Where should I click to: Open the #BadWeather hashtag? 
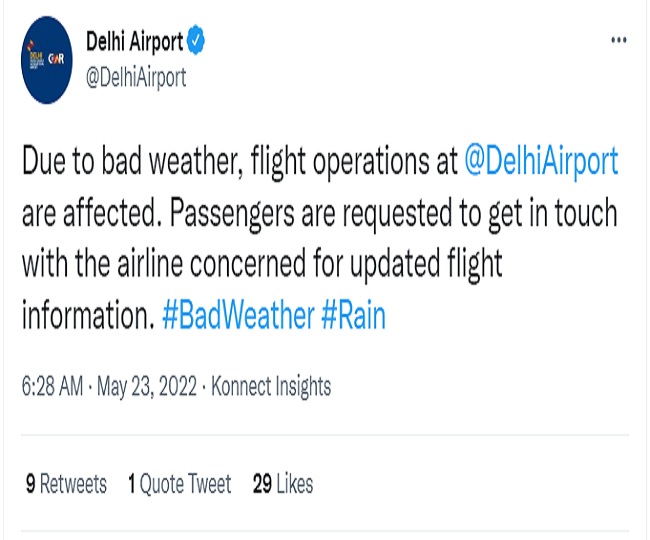[x=238, y=316]
